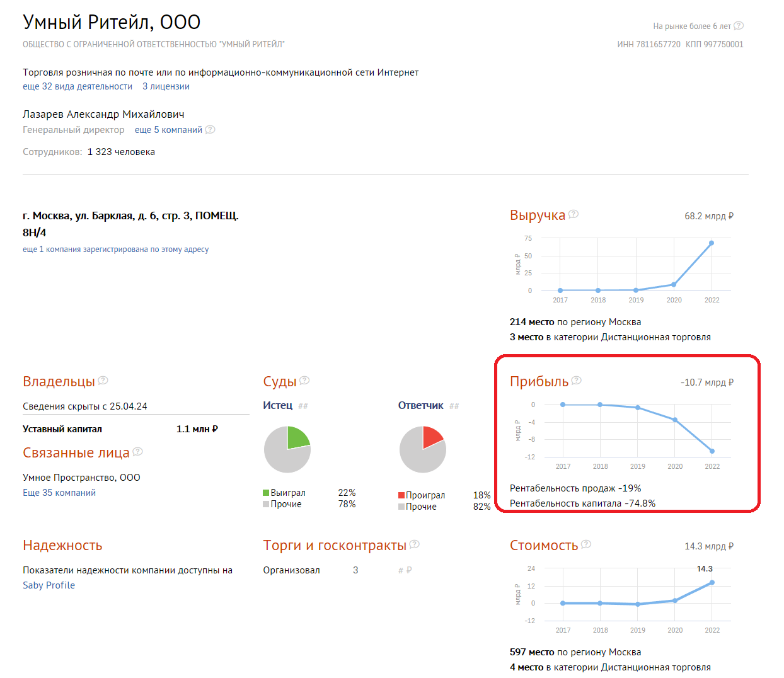The width and height of the screenshot is (784, 678).
Task: Select 2022 data point on Выручка chart
Action: point(712,243)
